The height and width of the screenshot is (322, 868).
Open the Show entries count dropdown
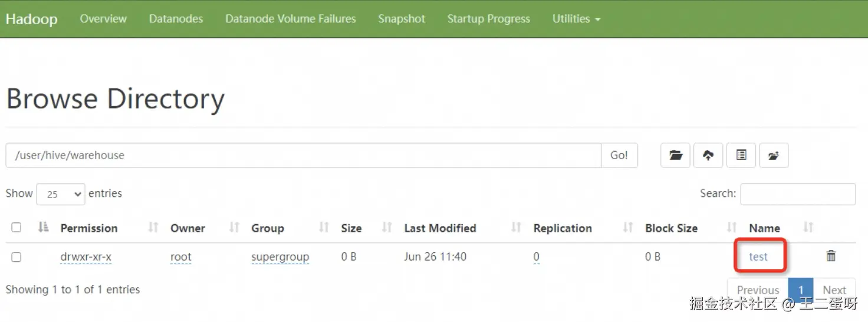[61, 194]
